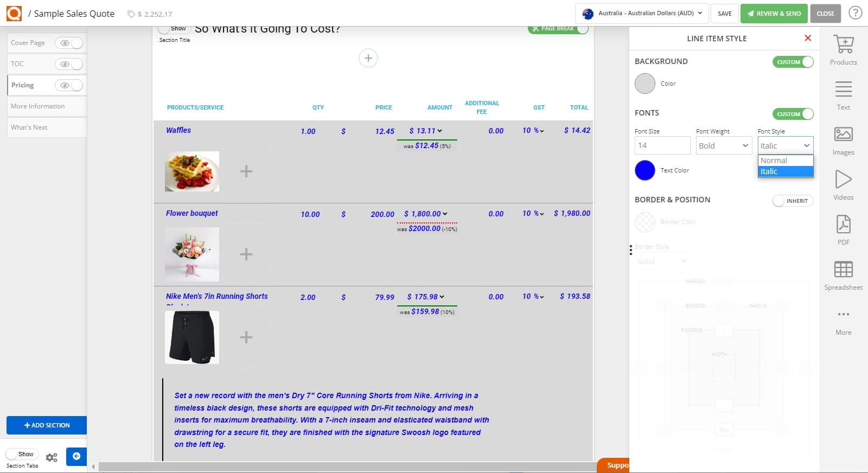Viewport: 868px width, 473px height.
Task: Click the Nike shorts product thumbnail
Action: [x=192, y=337]
